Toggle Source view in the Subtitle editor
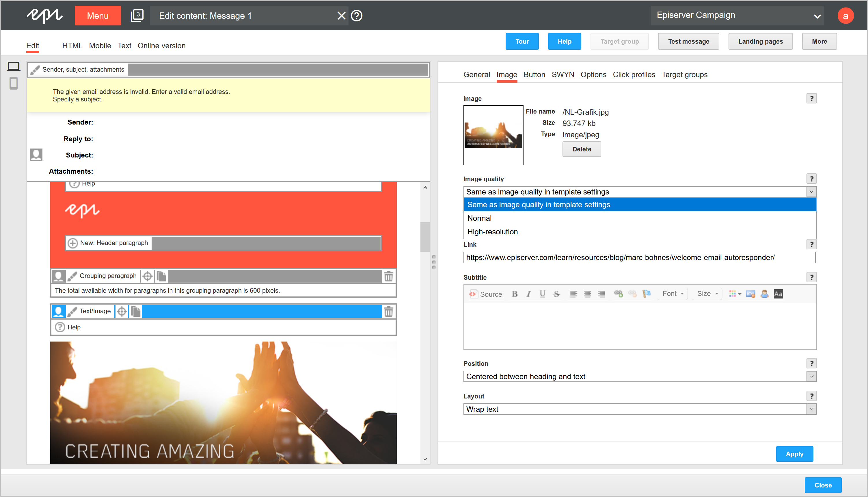The image size is (868, 497). pos(485,294)
